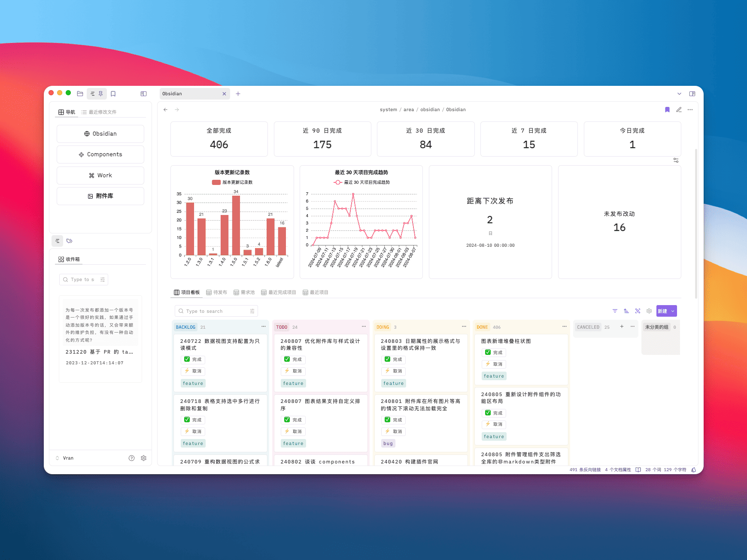Click the book reading-mode icon in status bar

pos(638,469)
